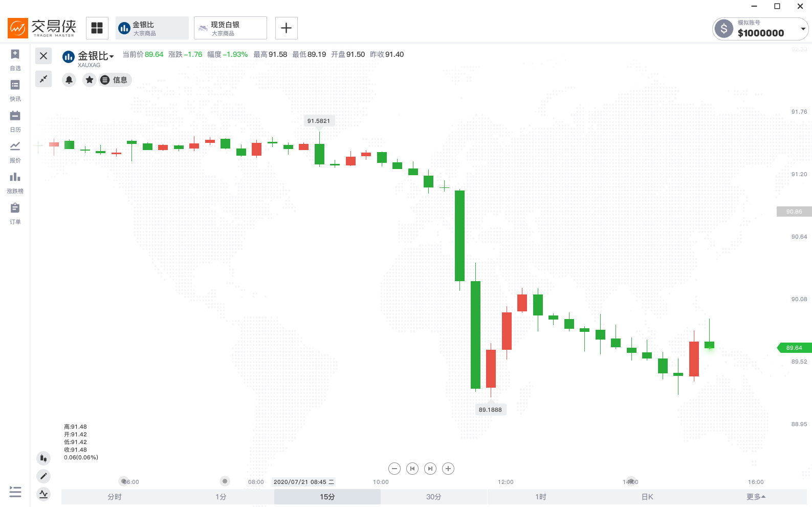Screen dimensions: 812x507
Task: Open the 订单 orders sidebar icon
Action: [x=15, y=214]
